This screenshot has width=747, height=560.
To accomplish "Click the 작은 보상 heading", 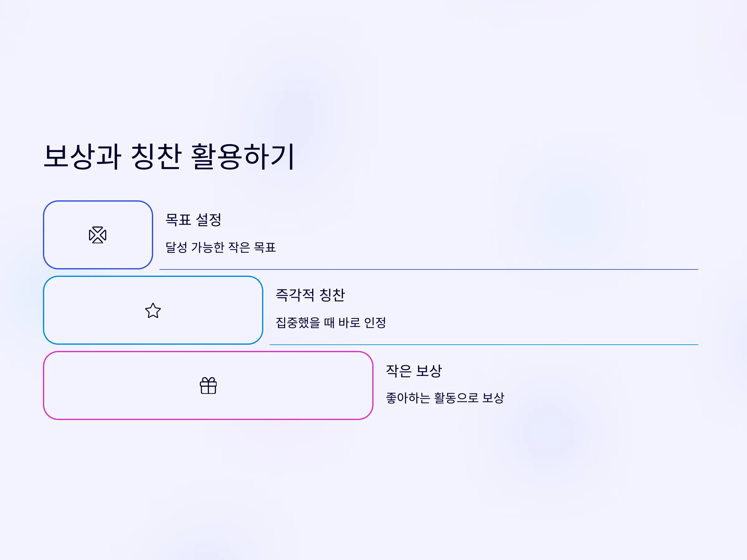I will pos(414,371).
